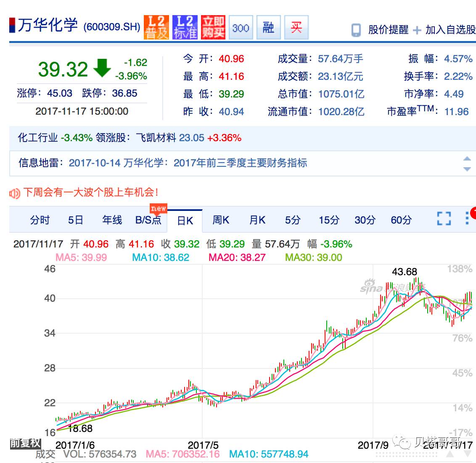
Task: Toggle the 前复权 adjustment button
Action: click(x=25, y=443)
